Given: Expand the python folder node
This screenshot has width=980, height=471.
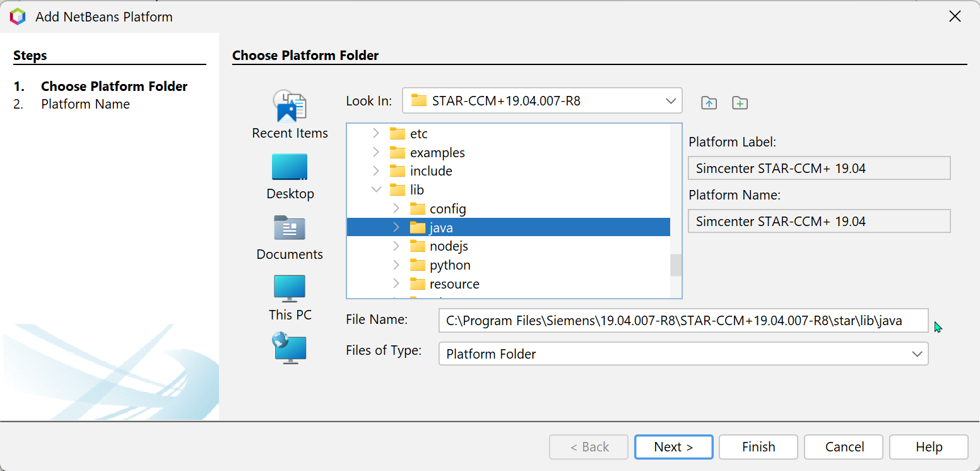Looking at the screenshot, I should pos(396,265).
